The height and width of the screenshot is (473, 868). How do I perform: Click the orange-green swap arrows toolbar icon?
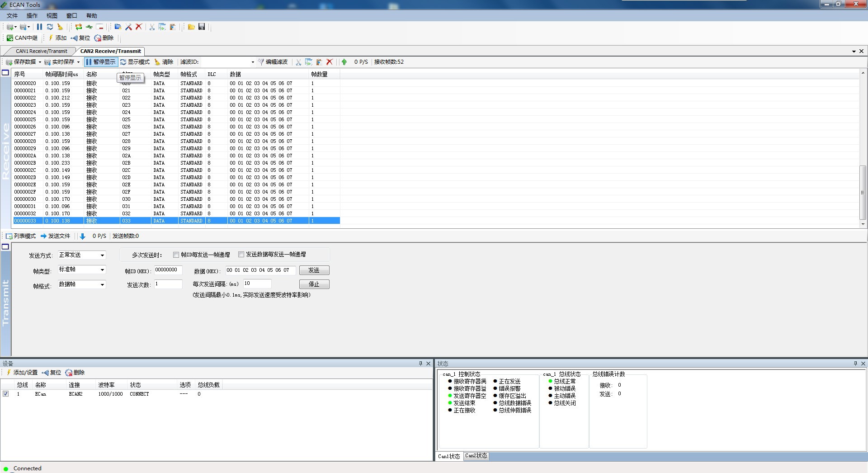tap(79, 27)
